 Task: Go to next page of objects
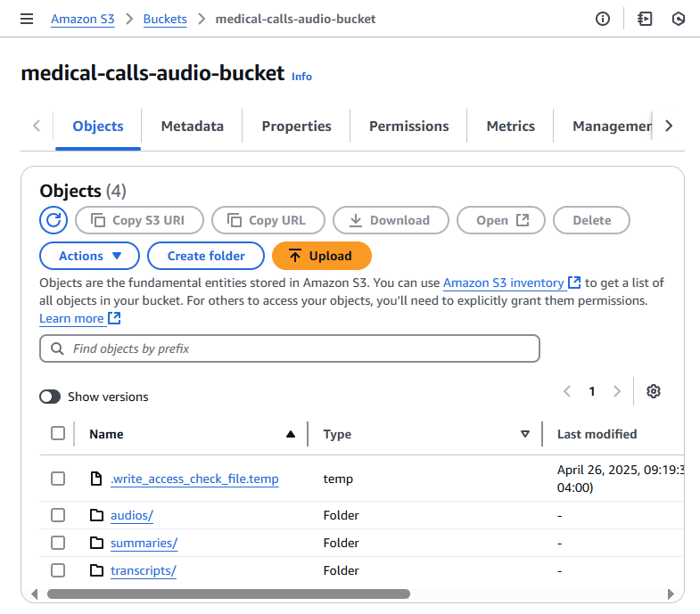617,391
